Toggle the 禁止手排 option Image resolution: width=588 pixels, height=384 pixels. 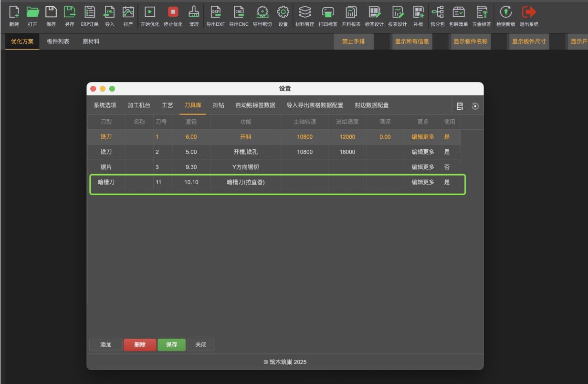pyautogui.click(x=354, y=42)
